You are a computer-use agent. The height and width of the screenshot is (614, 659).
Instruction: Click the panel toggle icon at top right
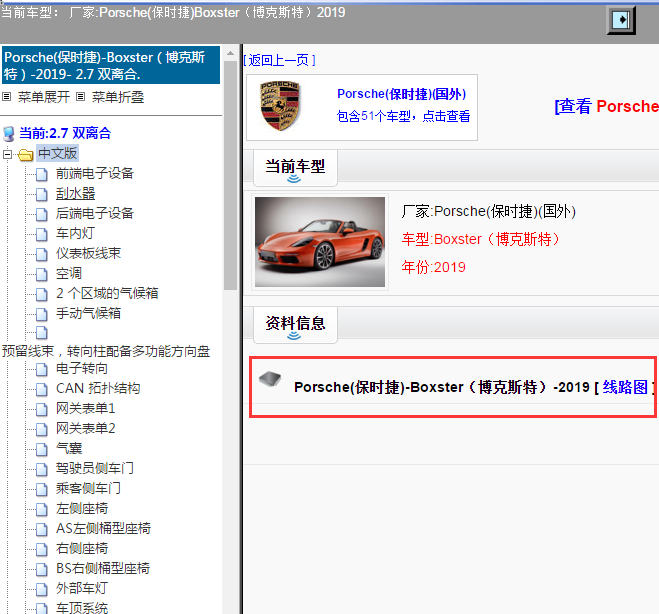pyautogui.click(x=621, y=20)
